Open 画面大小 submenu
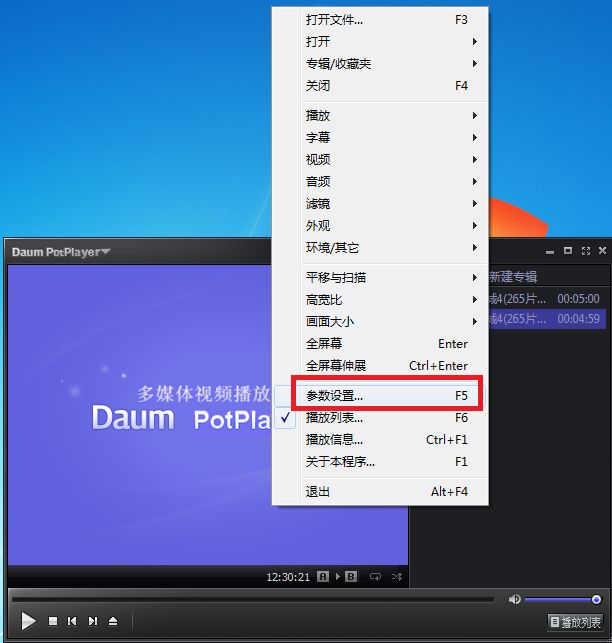 (x=380, y=322)
